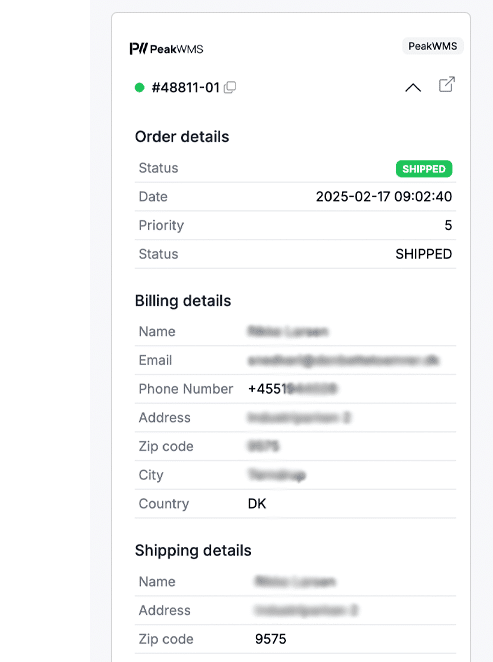Viewport: 493px width, 662px height.
Task: Click the PeakWMS tag badge
Action: (433, 46)
